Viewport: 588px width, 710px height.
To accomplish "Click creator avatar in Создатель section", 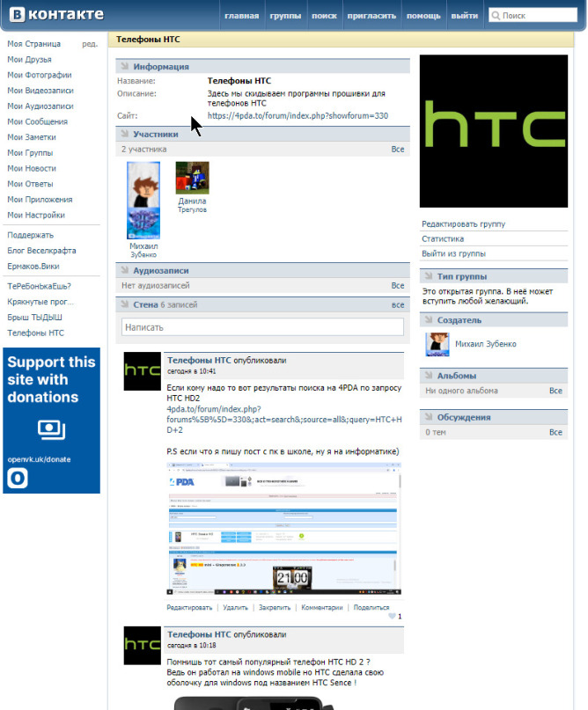I will (x=437, y=344).
